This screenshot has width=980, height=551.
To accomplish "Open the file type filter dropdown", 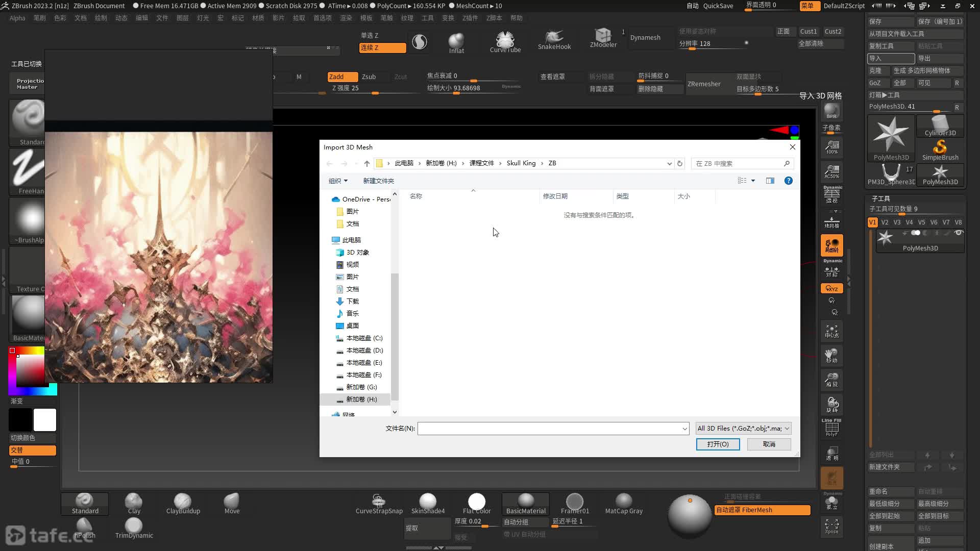I will (743, 428).
